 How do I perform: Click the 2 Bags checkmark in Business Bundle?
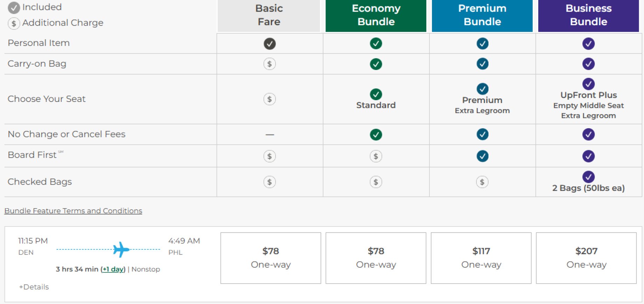coord(588,177)
